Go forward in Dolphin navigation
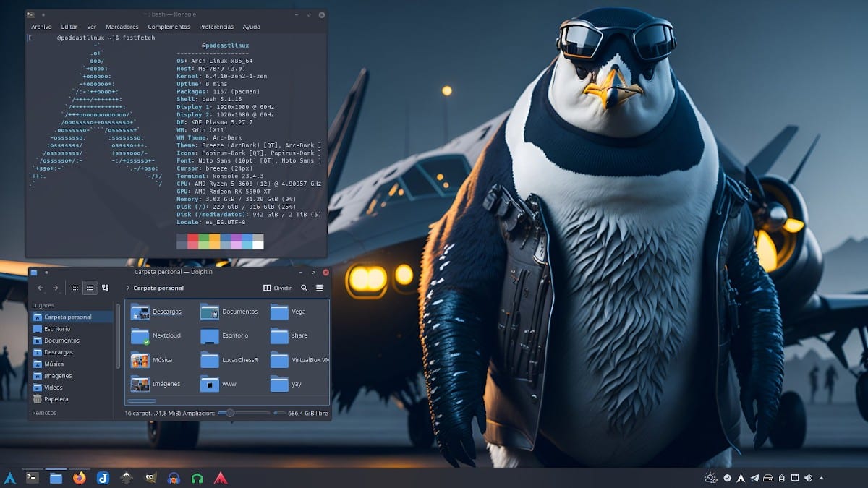The width and height of the screenshot is (868, 488). click(56, 288)
